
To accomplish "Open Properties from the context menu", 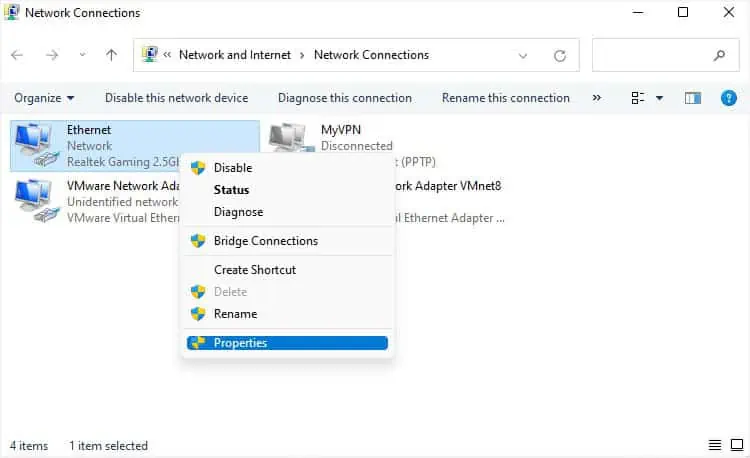I will point(287,343).
